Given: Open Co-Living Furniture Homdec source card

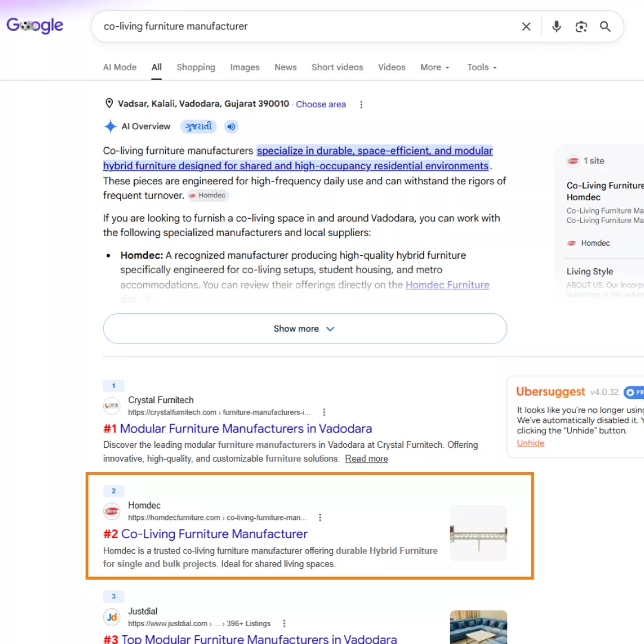Looking at the screenshot, I should pos(605,191).
